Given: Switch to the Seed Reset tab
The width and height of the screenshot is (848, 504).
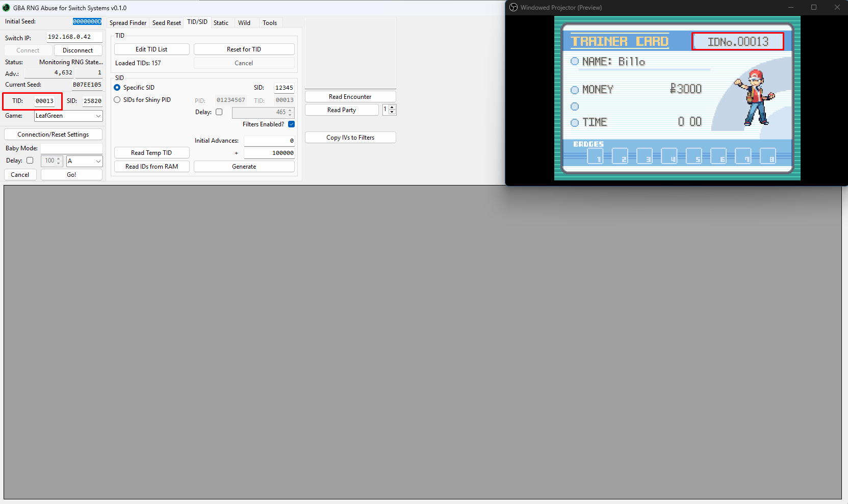Looking at the screenshot, I should pyautogui.click(x=167, y=23).
